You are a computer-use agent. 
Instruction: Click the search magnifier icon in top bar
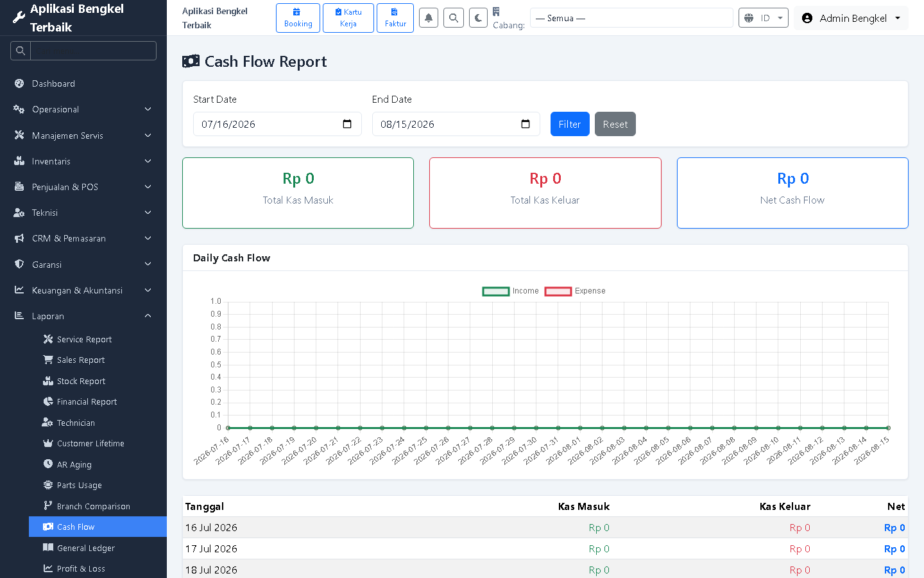click(454, 18)
